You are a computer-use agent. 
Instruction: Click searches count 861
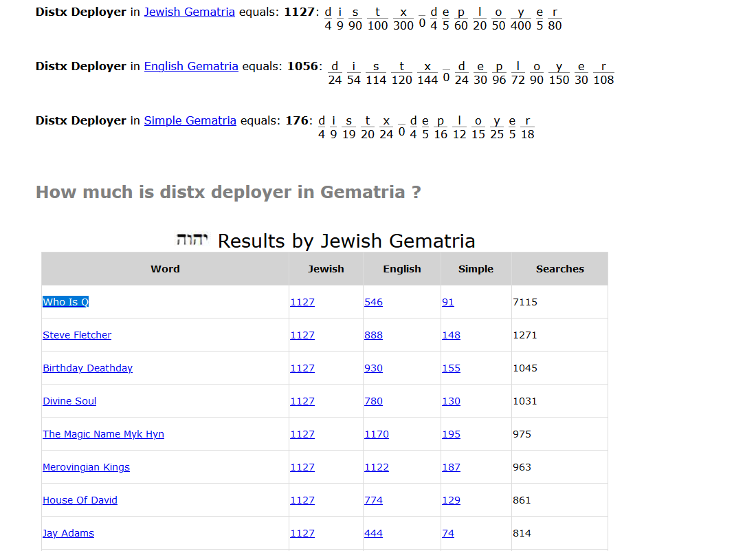pos(522,500)
